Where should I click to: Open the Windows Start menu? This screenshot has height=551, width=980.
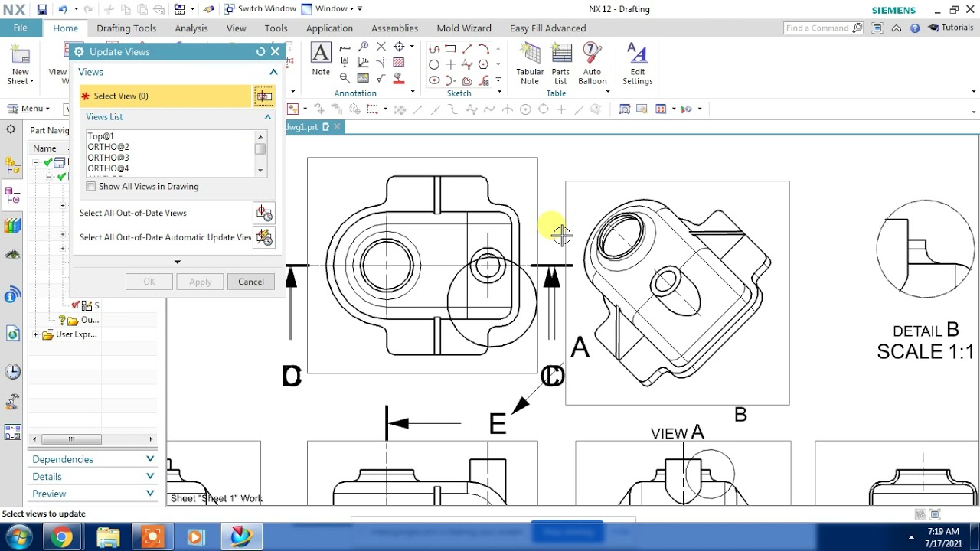point(18,537)
